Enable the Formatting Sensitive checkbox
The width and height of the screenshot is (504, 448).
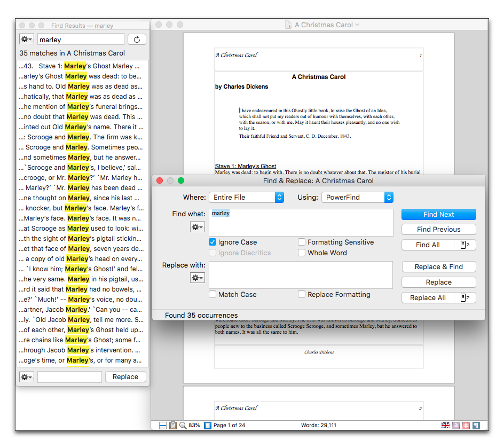[302, 242]
